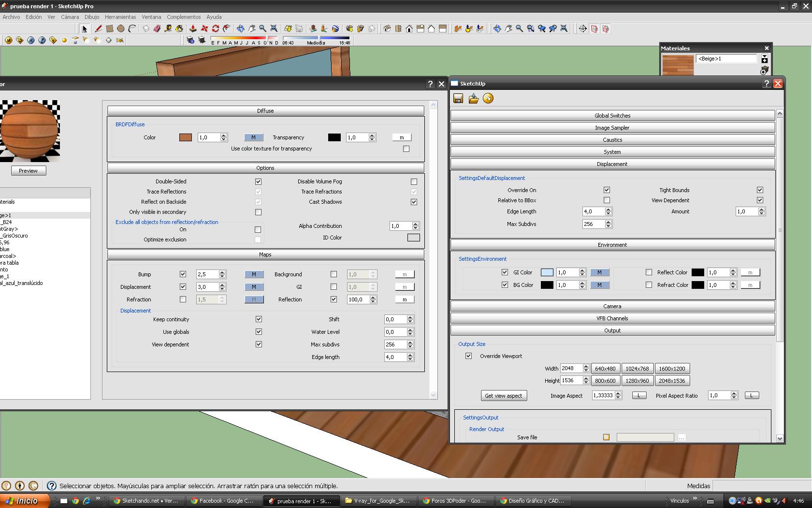Open the Complementos menu
This screenshot has height=508, width=812.
click(x=184, y=17)
